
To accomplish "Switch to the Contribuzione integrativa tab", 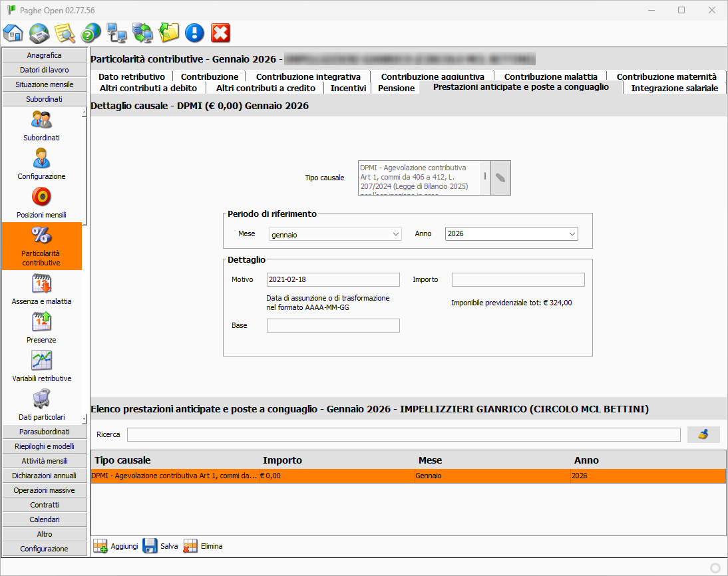I will [x=308, y=76].
